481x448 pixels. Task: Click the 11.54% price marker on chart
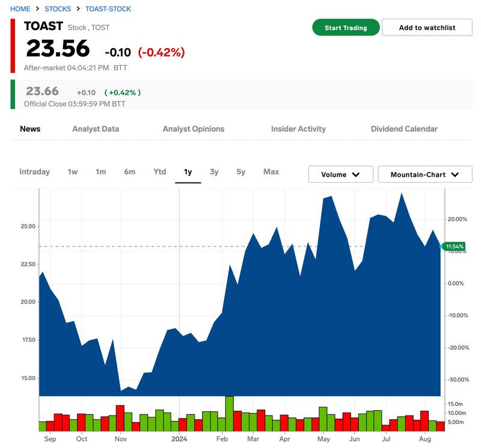453,247
